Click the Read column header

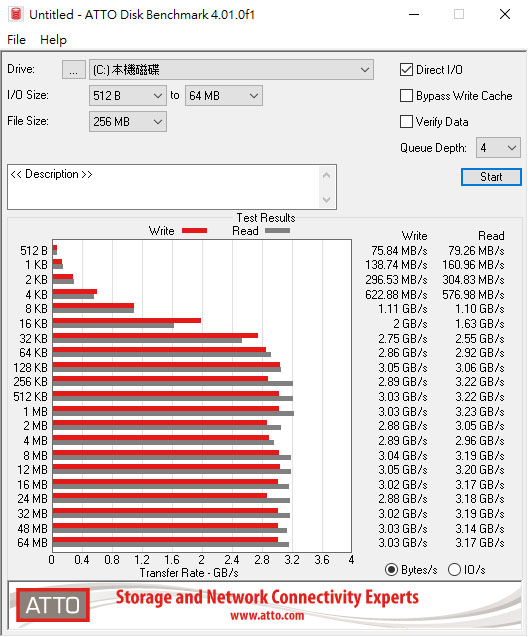pyautogui.click(x=491, y=236)
